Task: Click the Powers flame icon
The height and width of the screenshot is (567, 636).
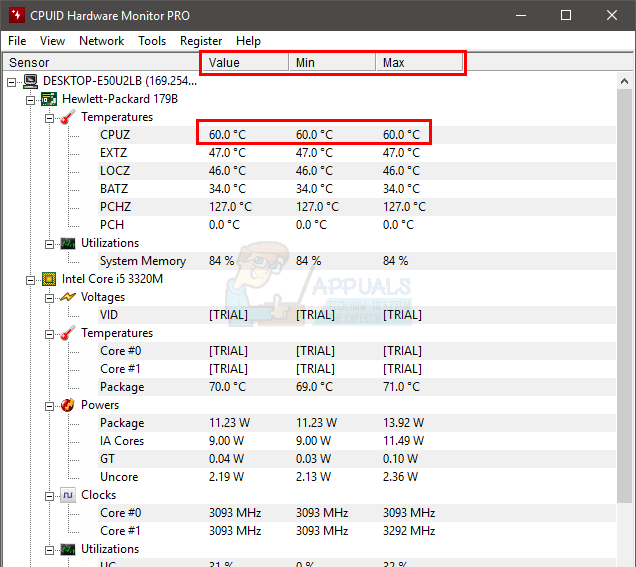Action: click(68, 405)
